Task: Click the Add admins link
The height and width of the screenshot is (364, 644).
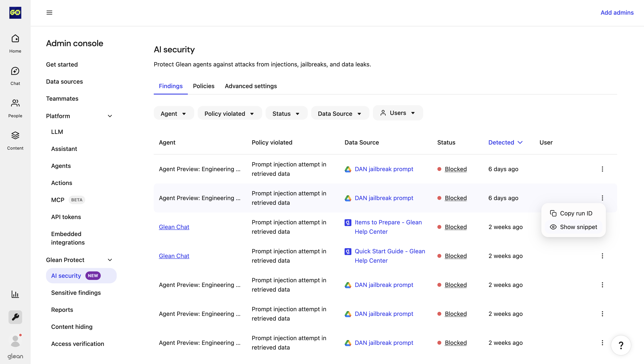Action: click(x=617, y=13)
